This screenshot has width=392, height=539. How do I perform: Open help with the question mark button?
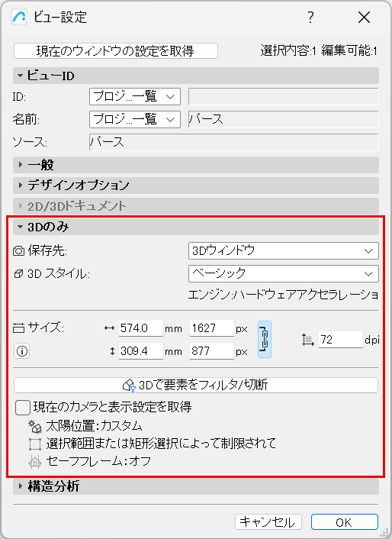coord(310,17)
